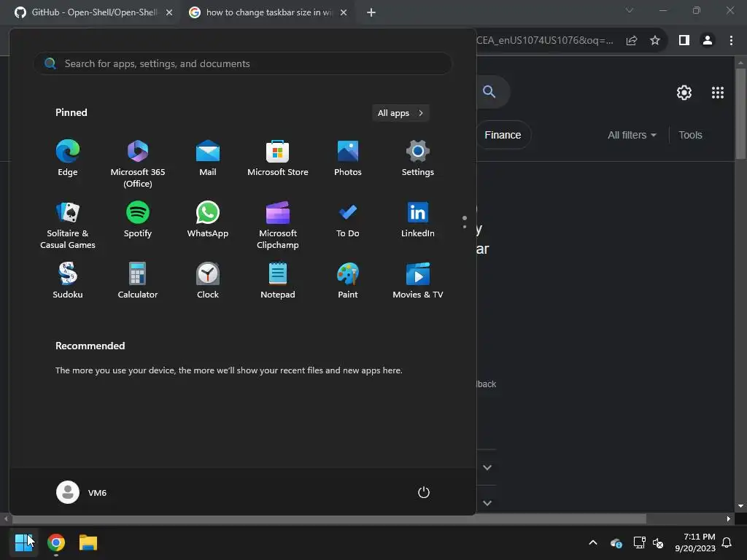Open the VM6 user account menu
This screenshot has width=747, height=560.
82,492
